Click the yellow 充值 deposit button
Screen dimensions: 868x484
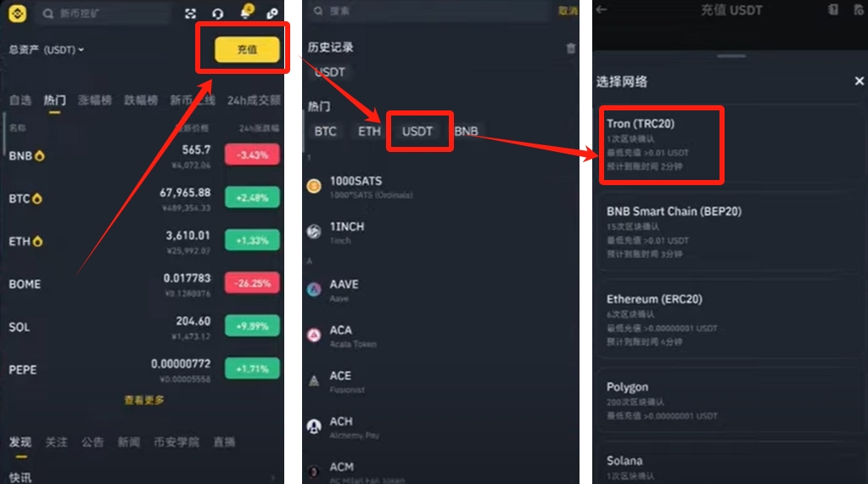[247, 49]
